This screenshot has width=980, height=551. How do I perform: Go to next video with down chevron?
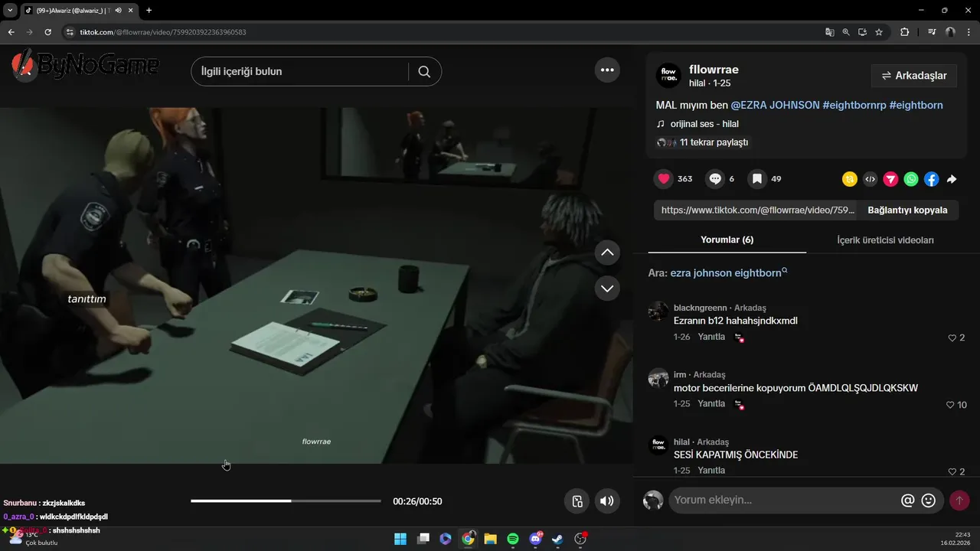pyautogui.click(x=607, y=289)
